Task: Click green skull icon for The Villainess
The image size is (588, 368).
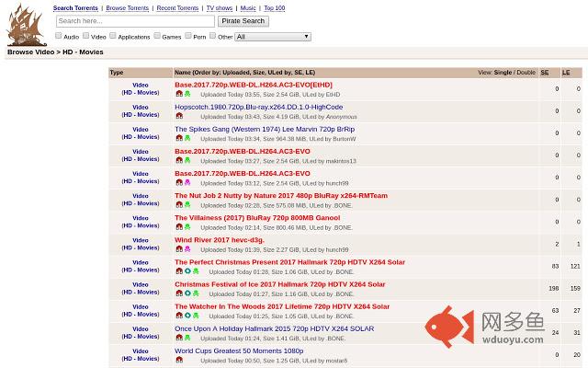Action: point(187,227)
